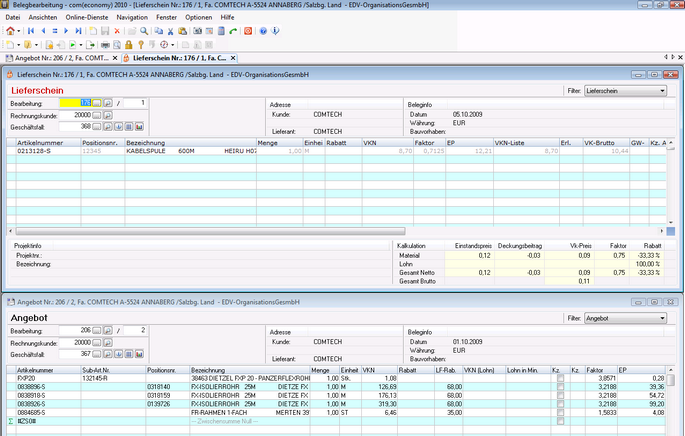Click the Bezeichnung column header in Angebot
This screenshot has height=436, width=685.
pos(250,370)
